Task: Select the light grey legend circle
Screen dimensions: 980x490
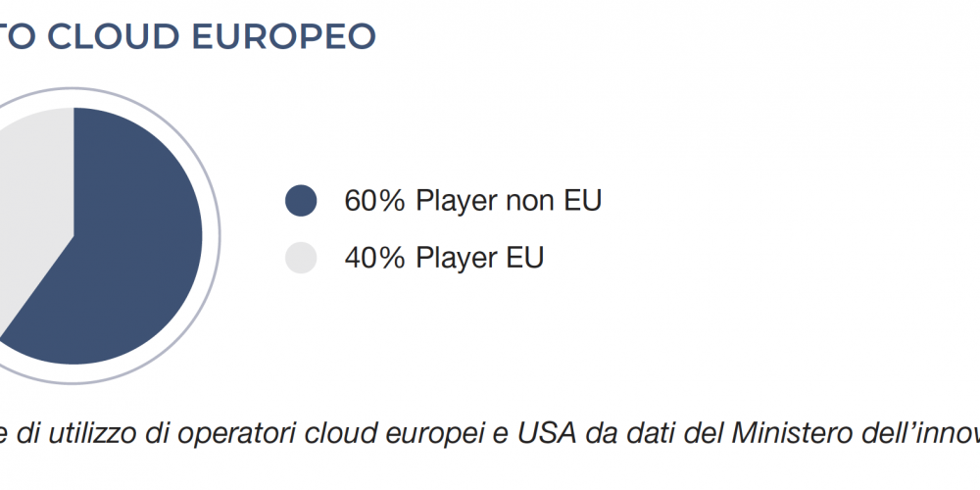Action: tap(301, 258)
